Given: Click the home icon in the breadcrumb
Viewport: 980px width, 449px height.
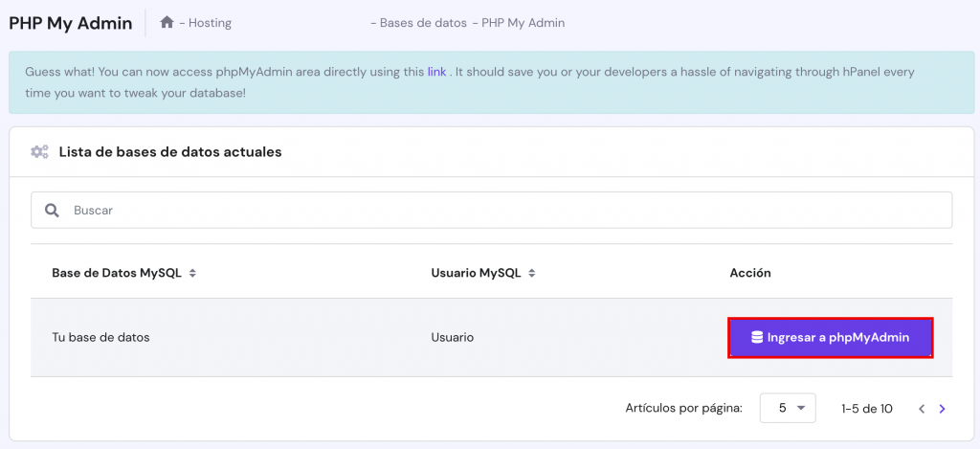Looking at the screenshot, I should click(x=167, y=22).
